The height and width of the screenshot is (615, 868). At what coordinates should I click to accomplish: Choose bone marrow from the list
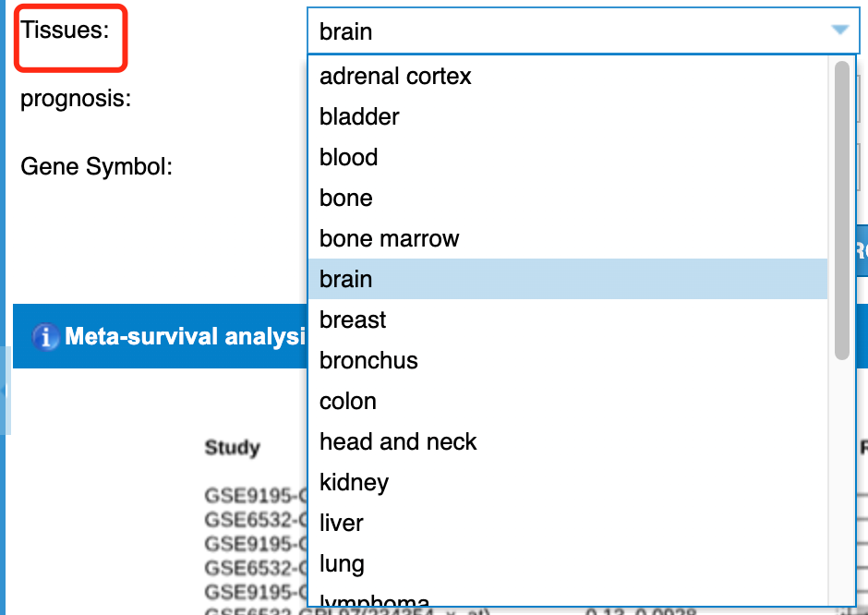tap(567, 238)
